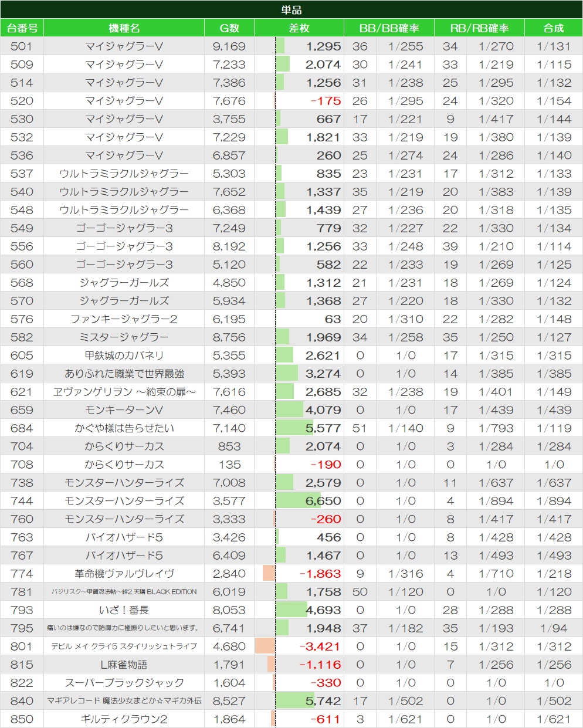Click the -3,421 value in row 801
Screen dimensions: 583x728
[320, 646]
